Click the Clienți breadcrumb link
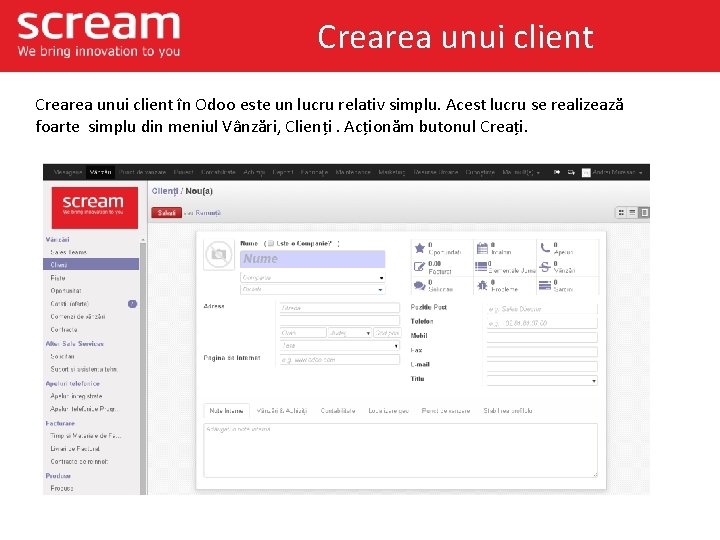Viewport: 720px width, 540px height. [x=165, y=191]
